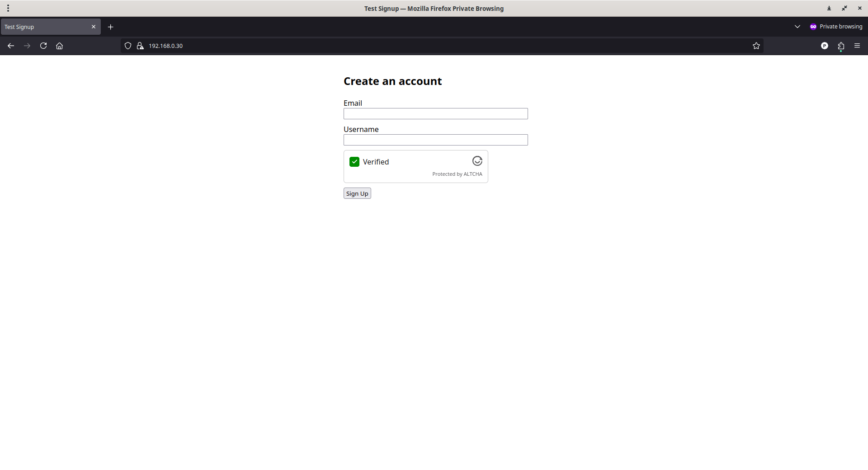This screenshot has width=868, height=470.
Task: Reload the current page
Action: point(43,46)
